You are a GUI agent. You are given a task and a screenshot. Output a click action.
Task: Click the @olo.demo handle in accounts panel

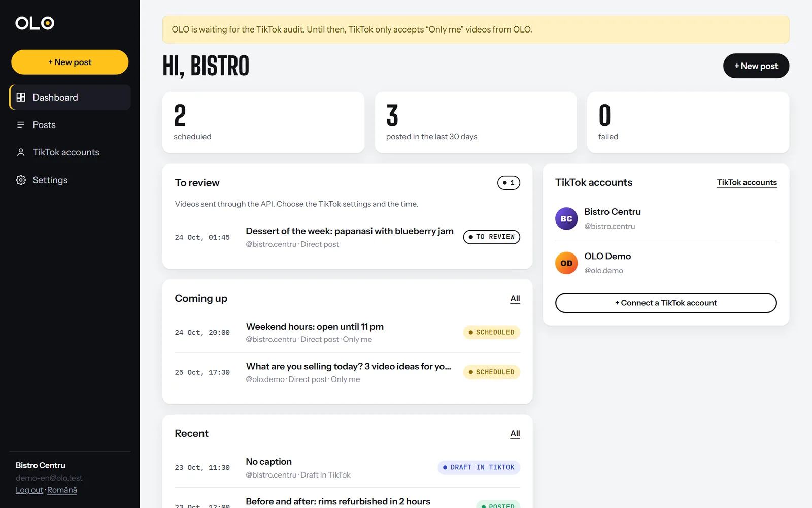(603, 271)
